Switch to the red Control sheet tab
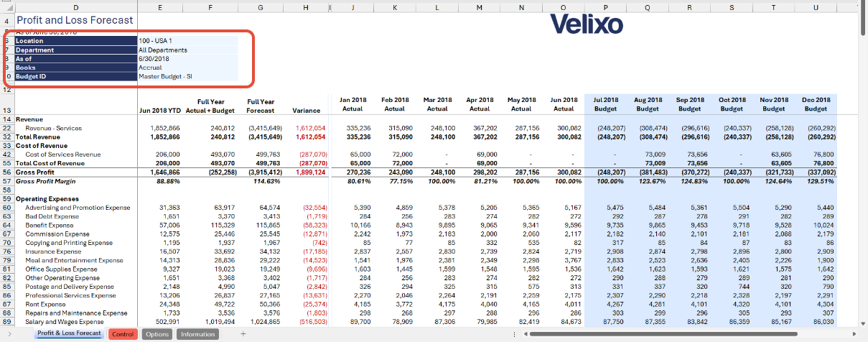The image size is (868, 342). coord(123,334)
